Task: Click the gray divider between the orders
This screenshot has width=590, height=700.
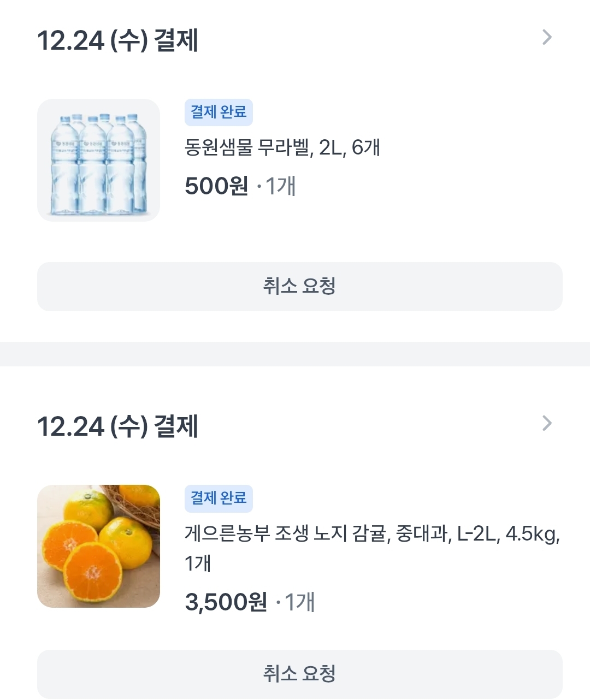Action: click(295, 354)
